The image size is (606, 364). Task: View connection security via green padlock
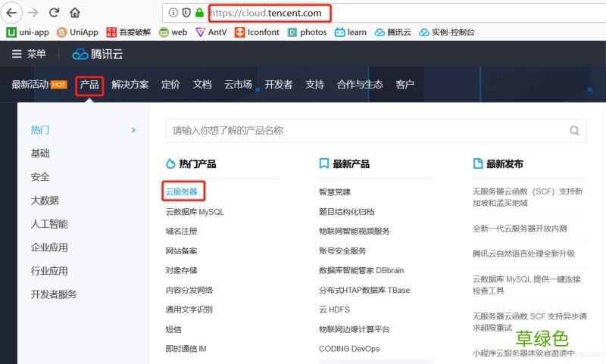tap(199, 13)
